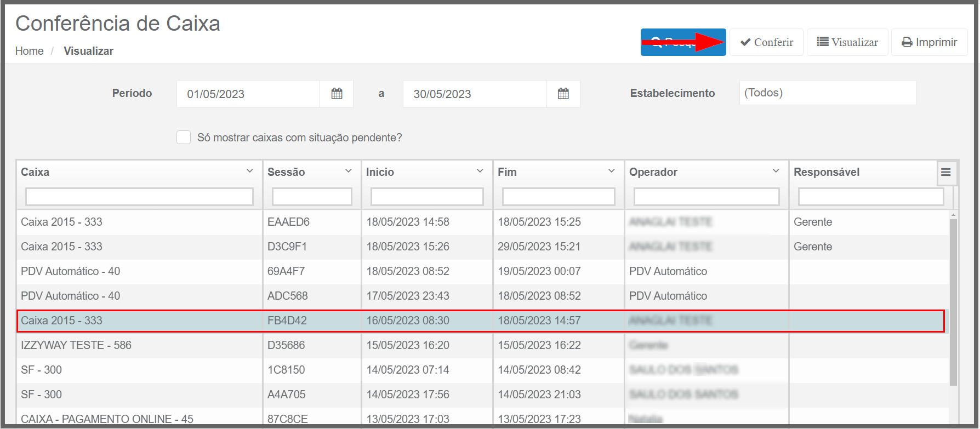Expand the Operador column dropdown arrow
The image size is (980, 429).
coord(776,171)
